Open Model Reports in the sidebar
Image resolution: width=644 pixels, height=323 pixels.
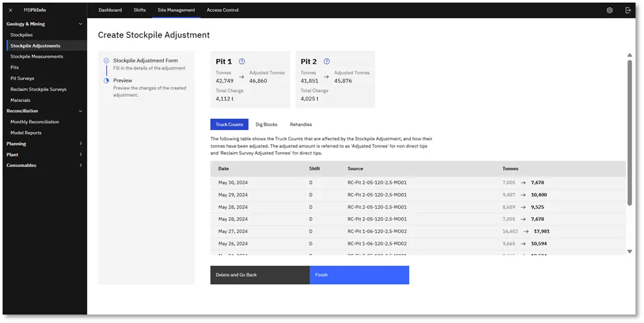26,133
